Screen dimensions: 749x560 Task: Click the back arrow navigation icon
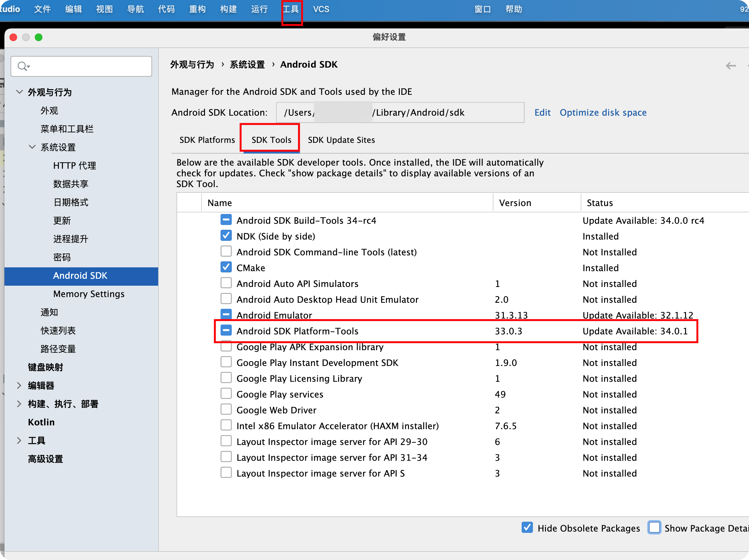tap(731, 66)
